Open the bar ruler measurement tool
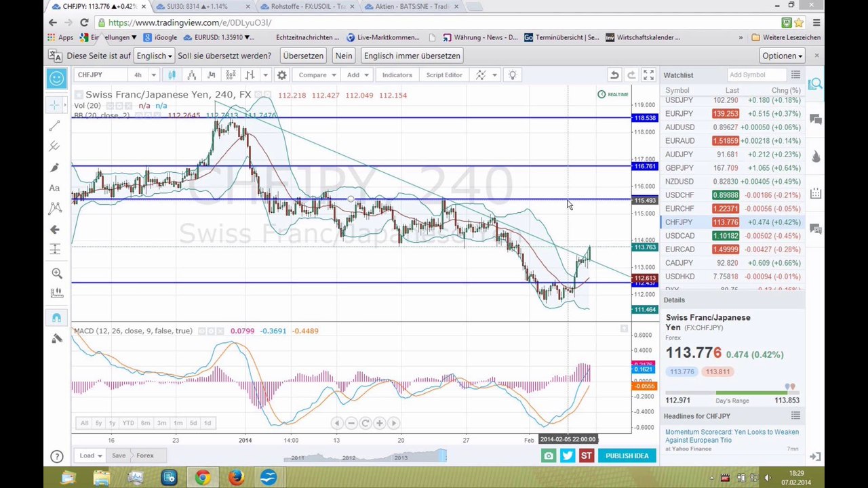The height and width of the screenshot is (488, 868). [x=57, y=293]
